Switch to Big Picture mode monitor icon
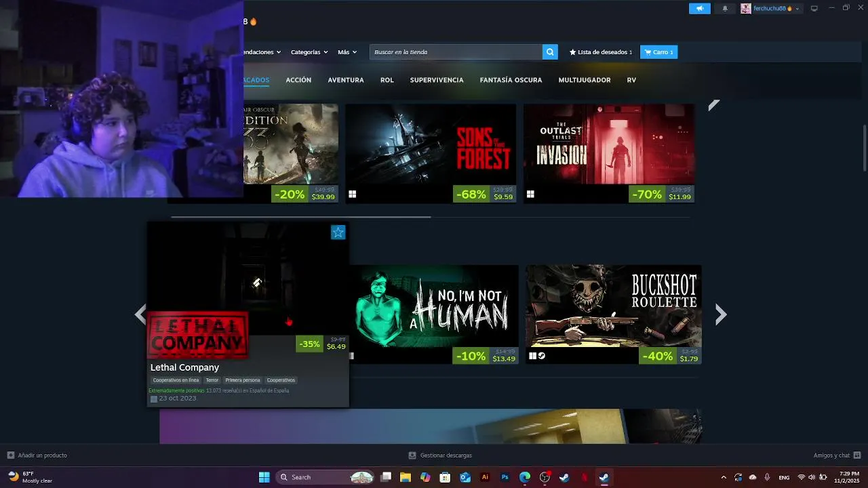Viewport: 868px width, 488px height. [x=814, y=8]
